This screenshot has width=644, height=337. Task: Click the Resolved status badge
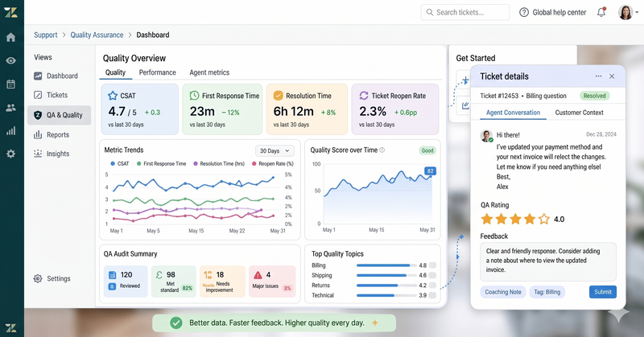595,96
